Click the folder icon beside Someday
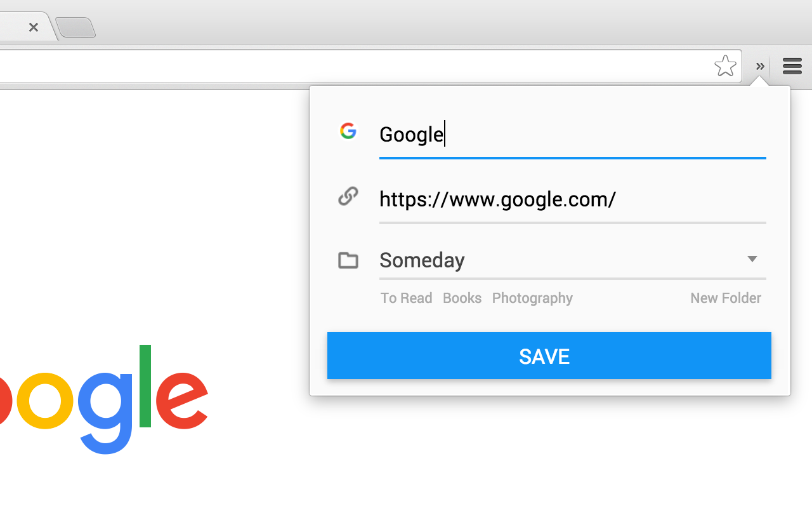 point(348,260)
